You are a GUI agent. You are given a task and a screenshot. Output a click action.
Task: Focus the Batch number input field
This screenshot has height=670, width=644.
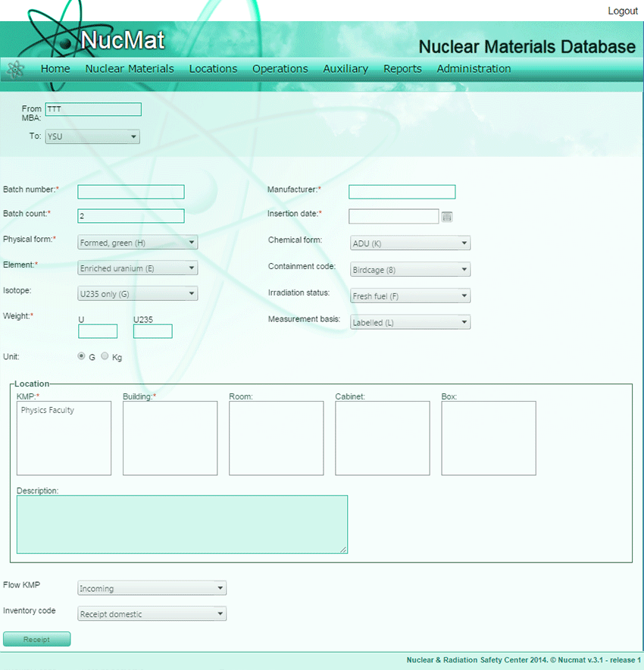pos(131,192)
